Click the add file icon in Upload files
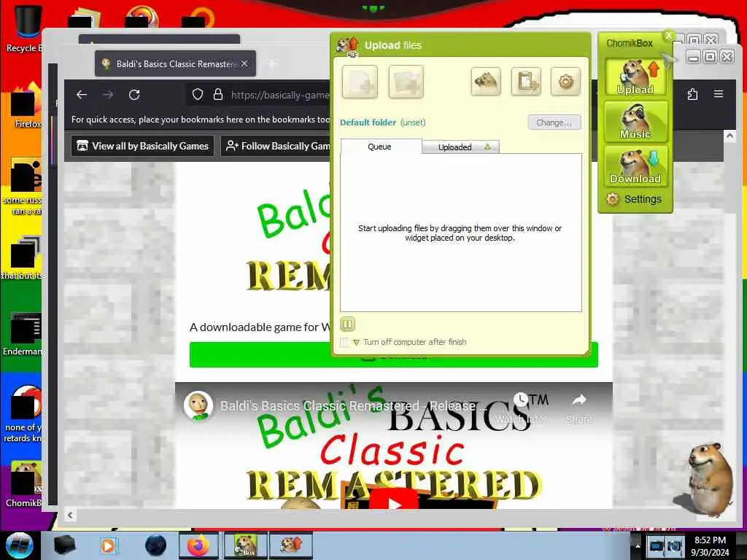This screenshot has height=560, width=747. tap(360, 82)
